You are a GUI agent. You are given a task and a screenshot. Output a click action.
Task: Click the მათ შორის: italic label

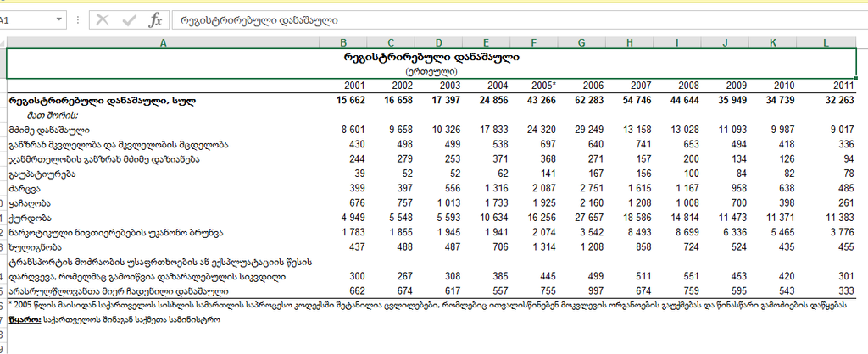(x=53, y=116)
